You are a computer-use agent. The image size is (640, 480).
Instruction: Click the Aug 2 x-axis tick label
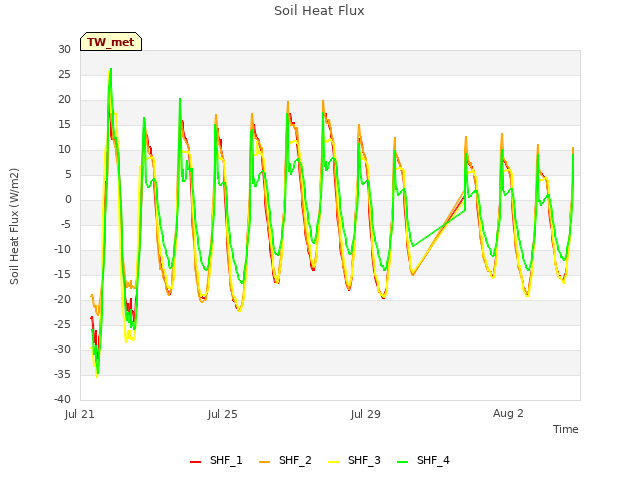[x=508, y=413]
